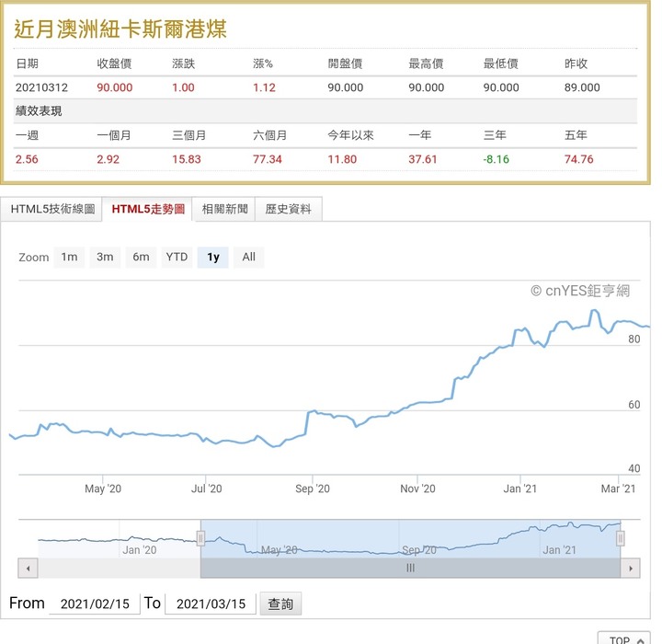The image size is (662, 644).
Task: Click the navigator scrollbar thumb grip
Action: [410, 569]
